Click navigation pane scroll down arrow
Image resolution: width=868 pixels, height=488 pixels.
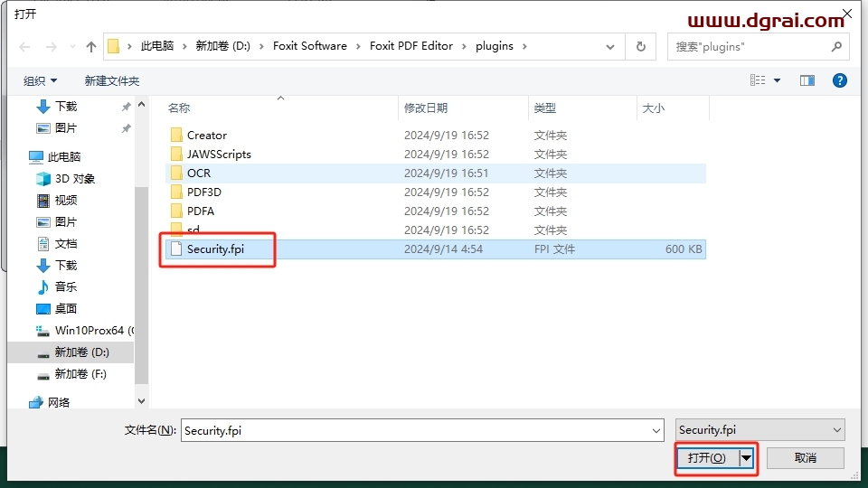141,401
